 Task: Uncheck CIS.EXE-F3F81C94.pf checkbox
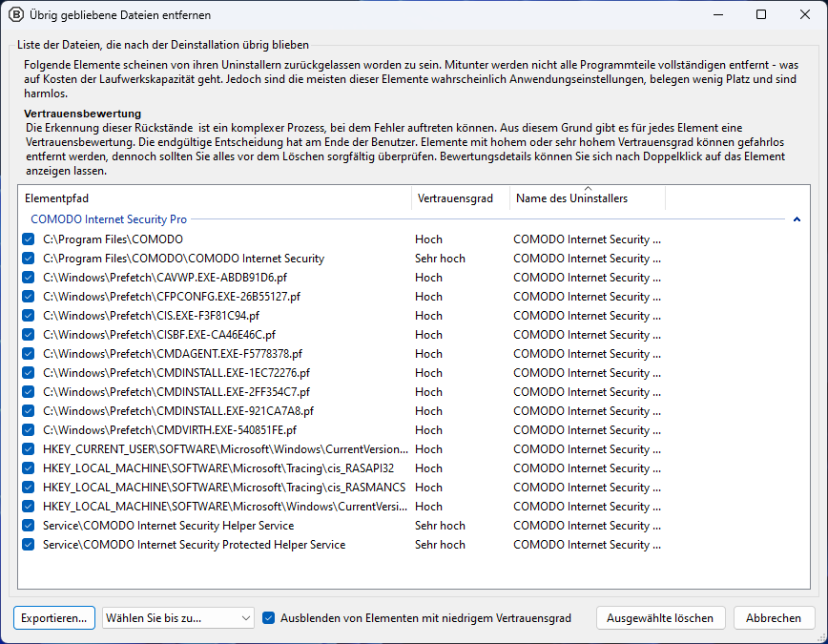(29, 316)
